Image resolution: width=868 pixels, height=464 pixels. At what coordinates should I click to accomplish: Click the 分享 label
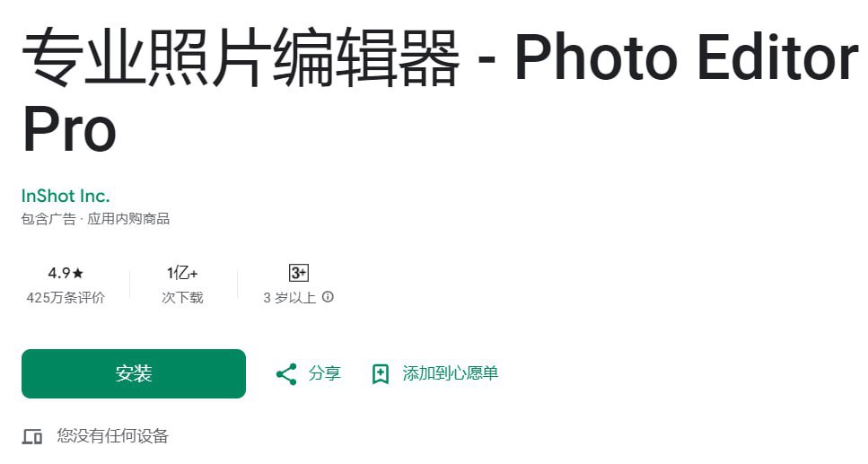[x=324, y=373]
